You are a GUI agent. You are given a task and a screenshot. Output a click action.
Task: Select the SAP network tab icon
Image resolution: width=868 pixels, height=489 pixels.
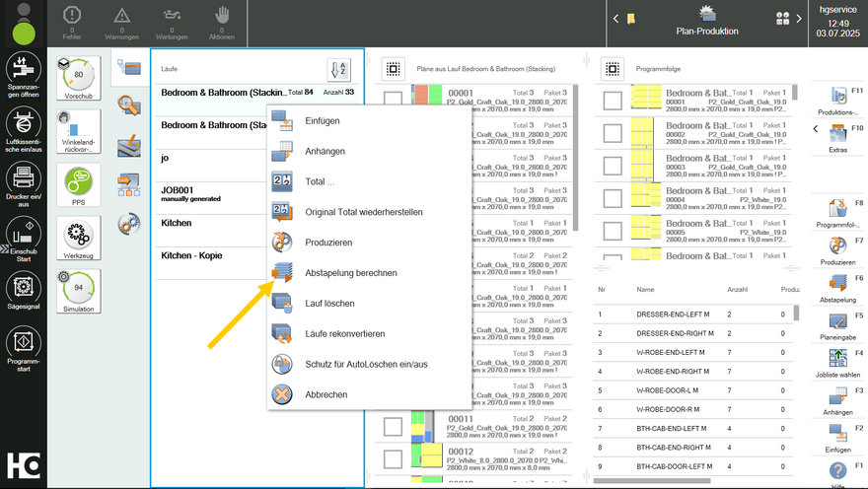pos(129,184)
